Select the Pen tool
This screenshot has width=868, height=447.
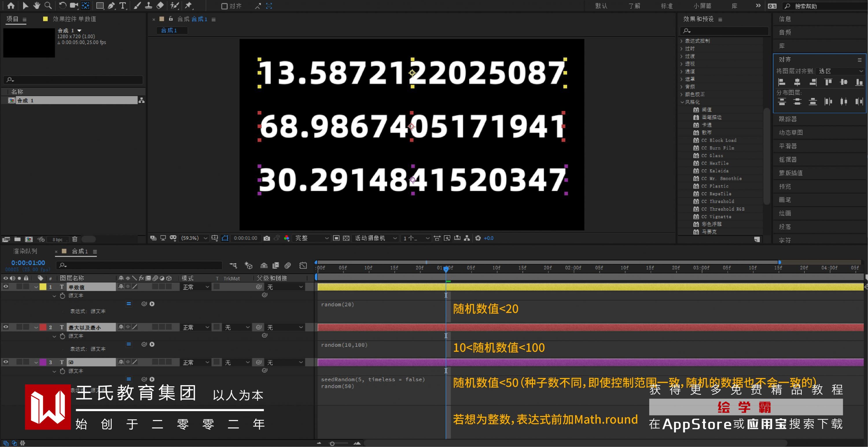(x=111, y=6)
